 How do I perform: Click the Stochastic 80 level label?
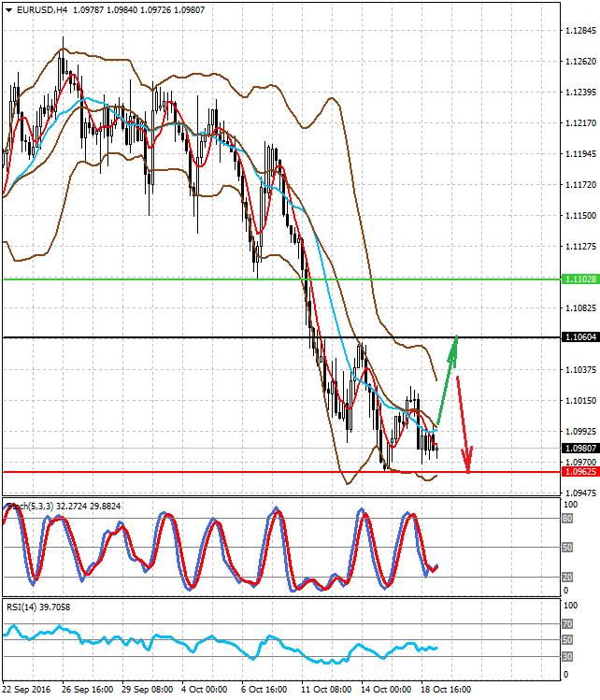pos(567,519)
